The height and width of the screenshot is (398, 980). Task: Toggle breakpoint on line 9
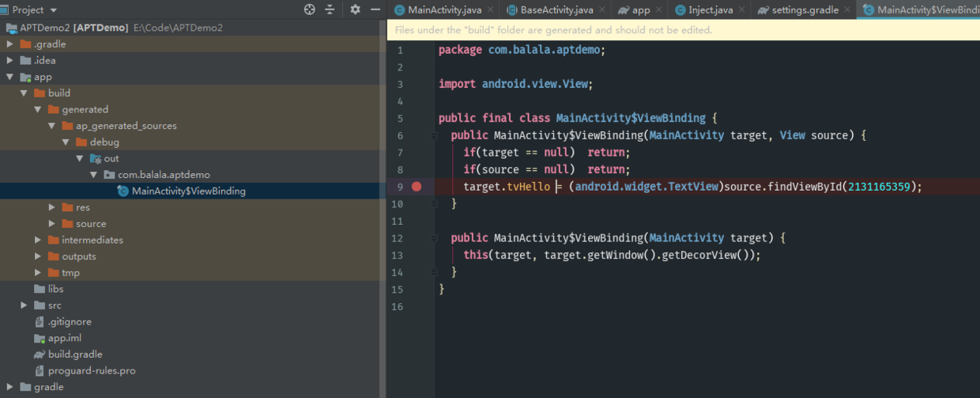[416, 187]
